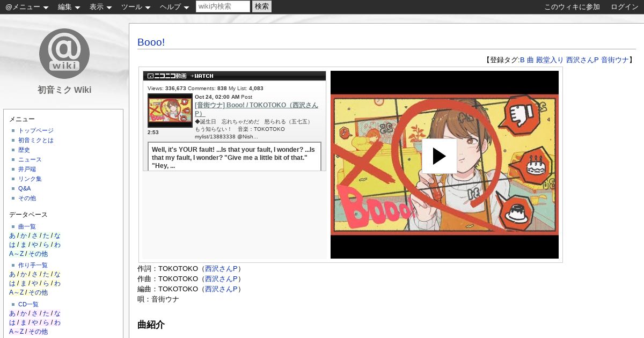The width and height of the screenshot is (644, 338).
Task: Click その他 in the 曲一覧 index
Action: click(x=38, y=254)
